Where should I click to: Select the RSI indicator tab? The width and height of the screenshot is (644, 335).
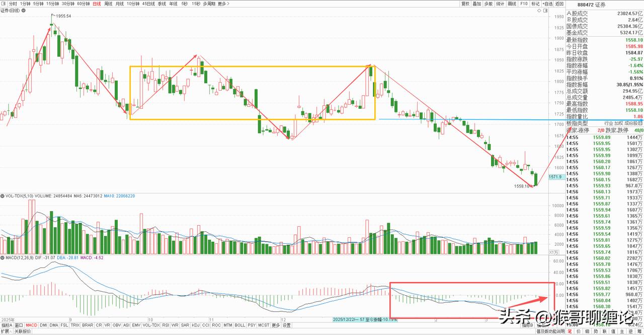tap(166, 325)
